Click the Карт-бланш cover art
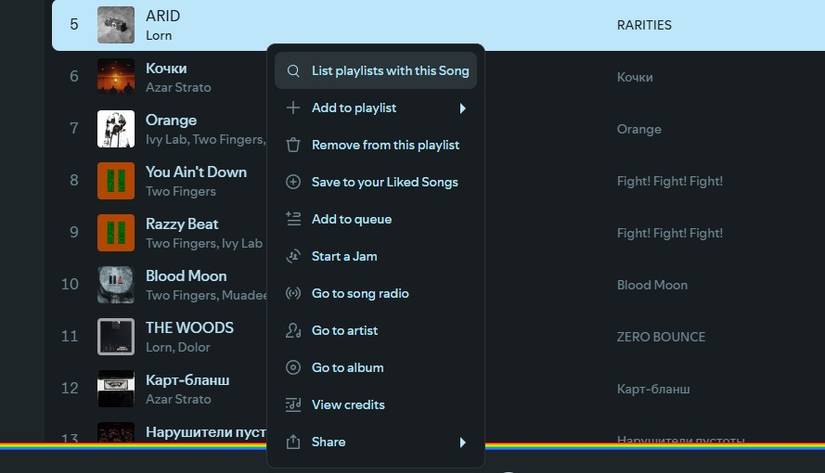The width and height of the screenshot is (825, 473). [x=116, y=388]
